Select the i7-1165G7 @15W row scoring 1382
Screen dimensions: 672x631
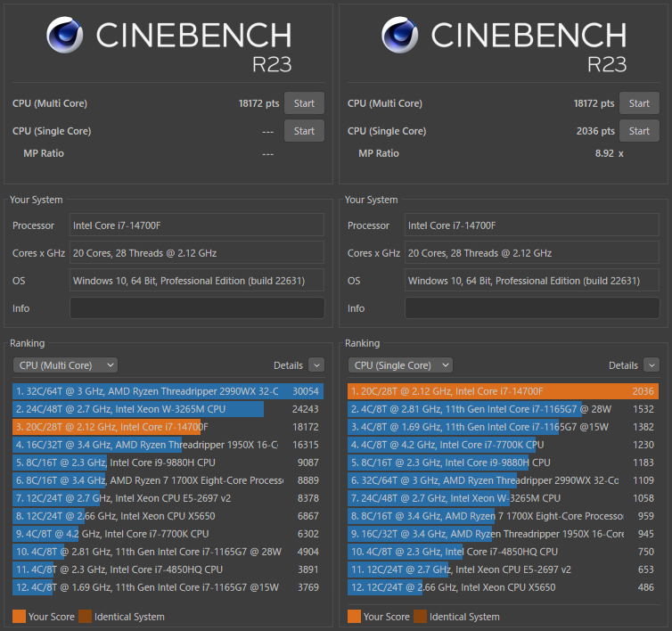click(504, 427)
